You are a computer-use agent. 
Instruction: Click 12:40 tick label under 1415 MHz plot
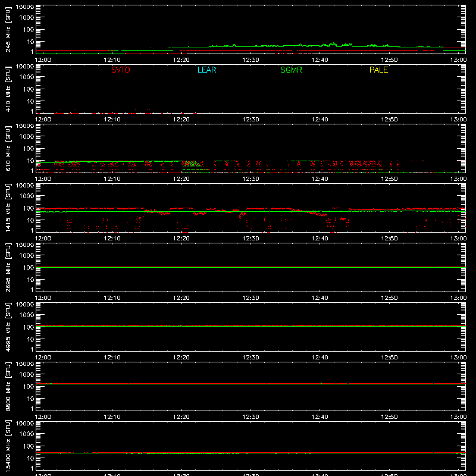point(320,239)
